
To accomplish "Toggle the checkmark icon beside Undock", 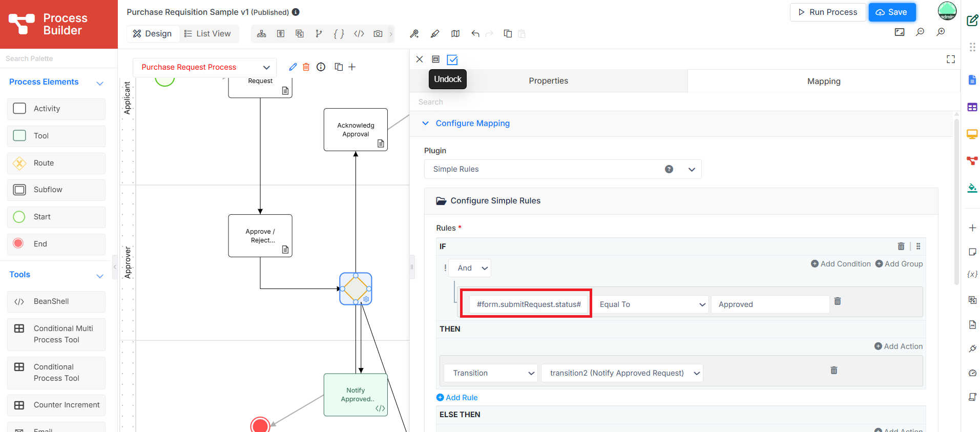I will [452, 60].
